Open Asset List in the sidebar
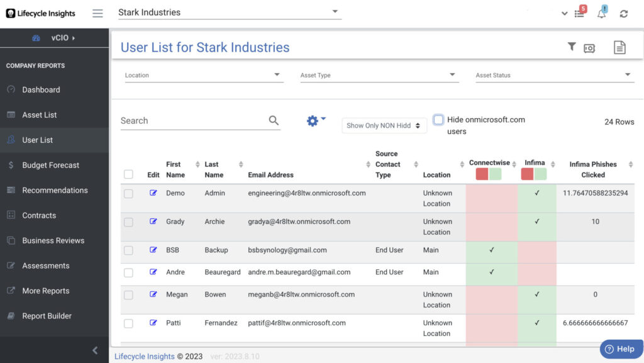This screenshot has width=644, height=363. tap(54, 115)
